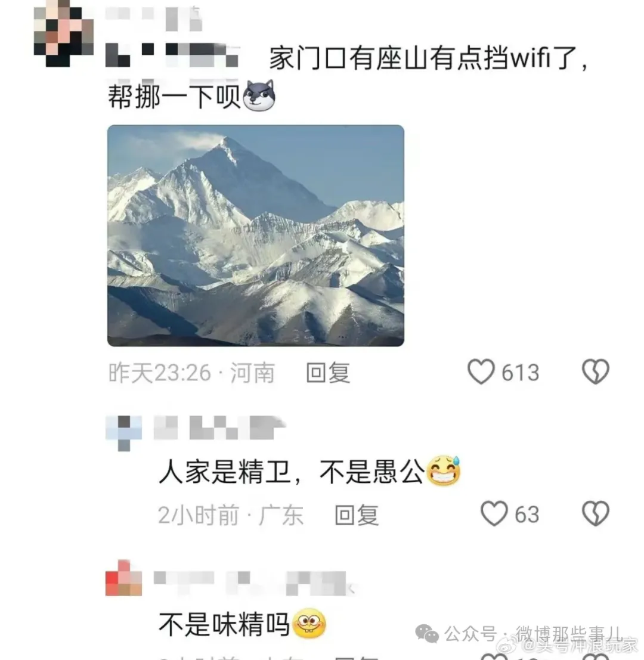Viewport: 644px width, 660px height.
Task: Dislike the 精卫 reply with broken heart icon
Action: (x=596, y=513)
